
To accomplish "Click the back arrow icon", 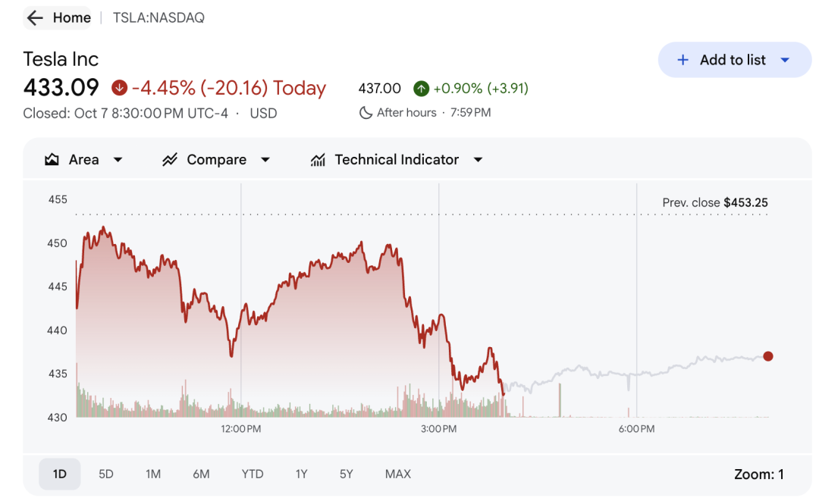I will click(x=34, y=18).
